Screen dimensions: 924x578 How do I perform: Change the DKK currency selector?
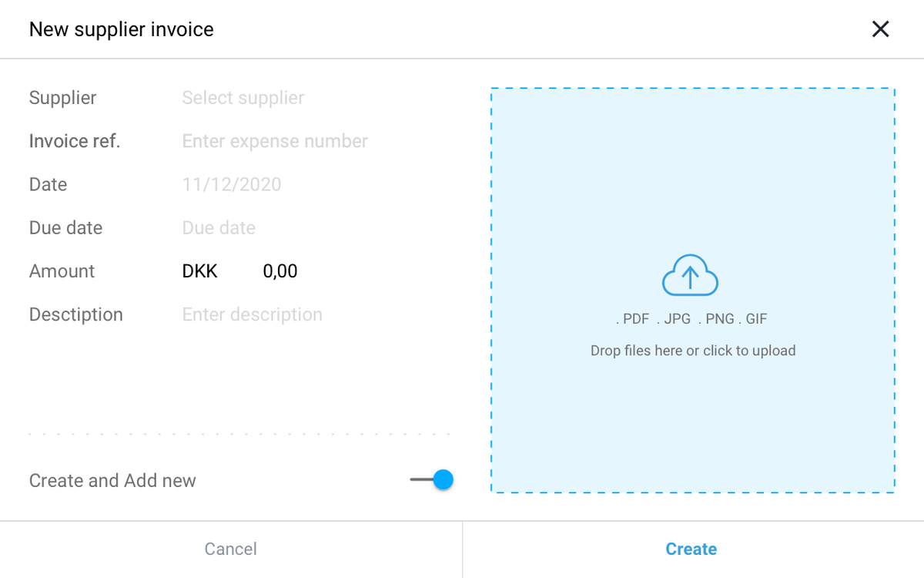[200, 271]
